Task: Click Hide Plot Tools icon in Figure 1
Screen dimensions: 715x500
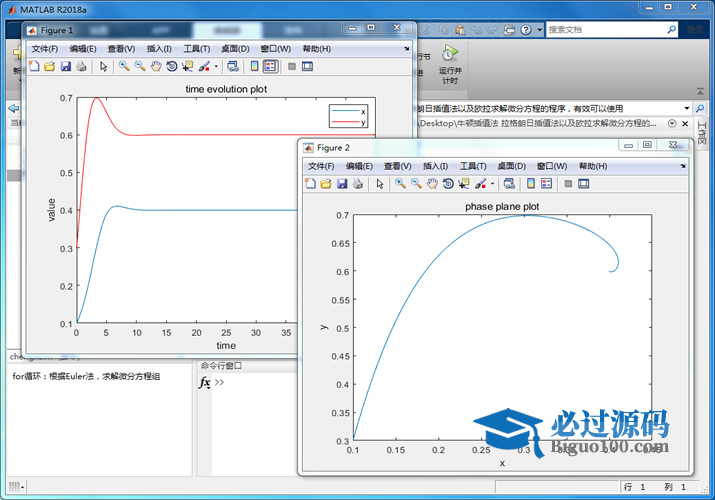Action: [x=292, y=67]
